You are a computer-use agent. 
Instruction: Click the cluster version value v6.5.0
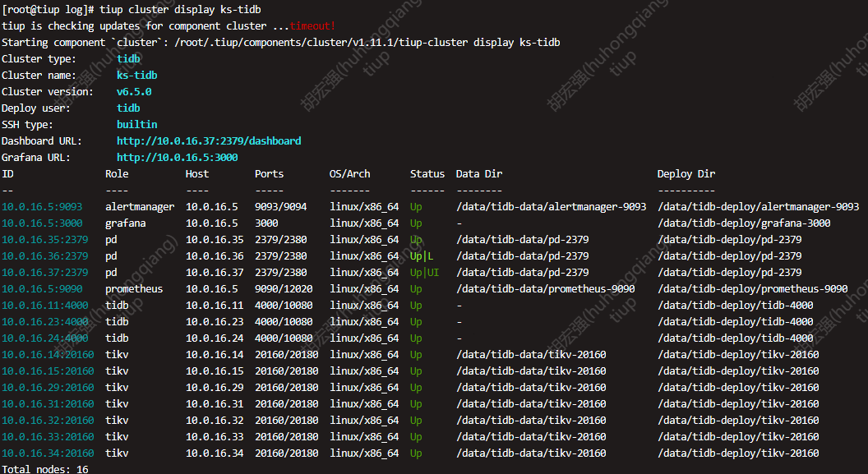134,92
